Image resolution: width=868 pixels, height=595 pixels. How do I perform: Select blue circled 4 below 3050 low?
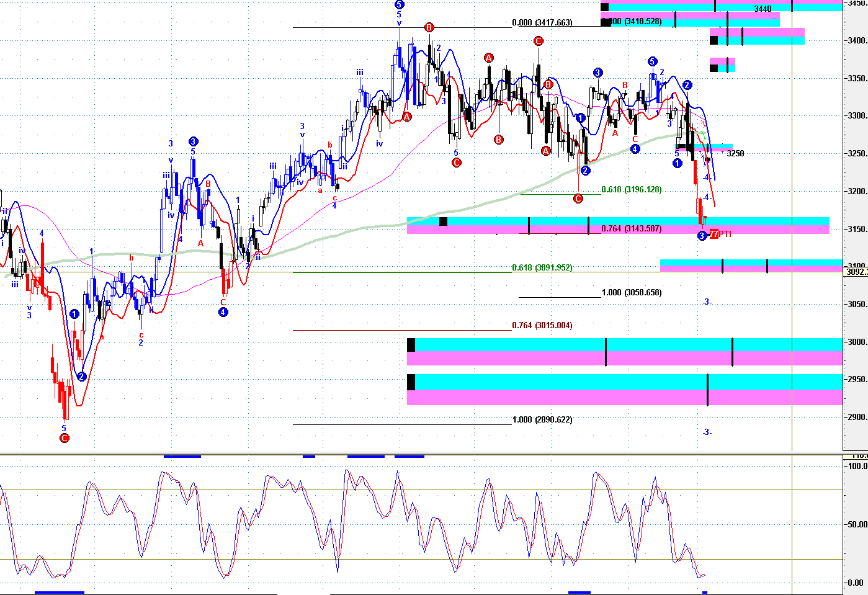pyautogui.click(x=223, y=312)
